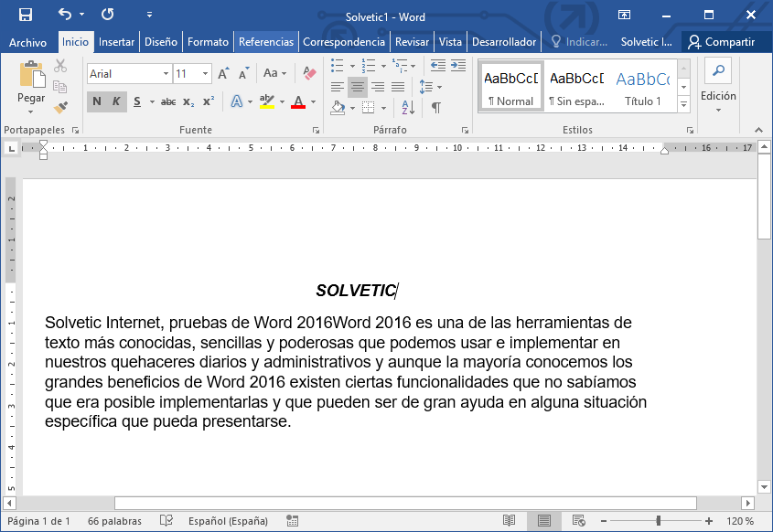
Task: Switch to Print Layout view
Action: (543, 521)
